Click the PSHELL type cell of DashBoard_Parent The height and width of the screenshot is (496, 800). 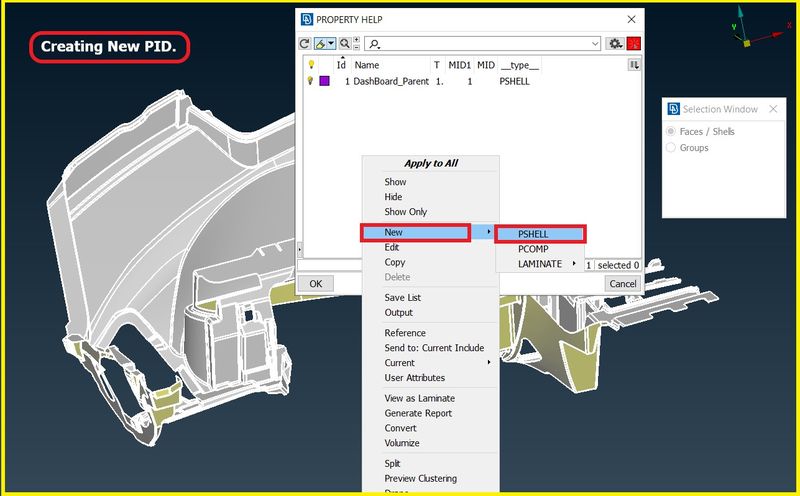point(514,81)
